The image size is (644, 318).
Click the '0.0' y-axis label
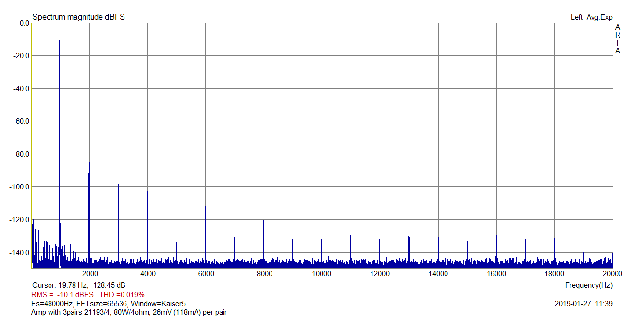(x=24, y=23)
